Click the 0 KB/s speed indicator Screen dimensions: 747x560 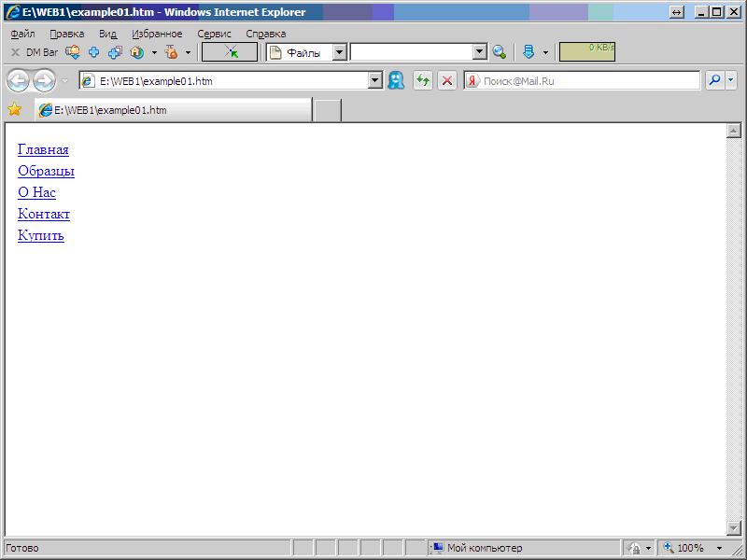[x=587, y=52]
